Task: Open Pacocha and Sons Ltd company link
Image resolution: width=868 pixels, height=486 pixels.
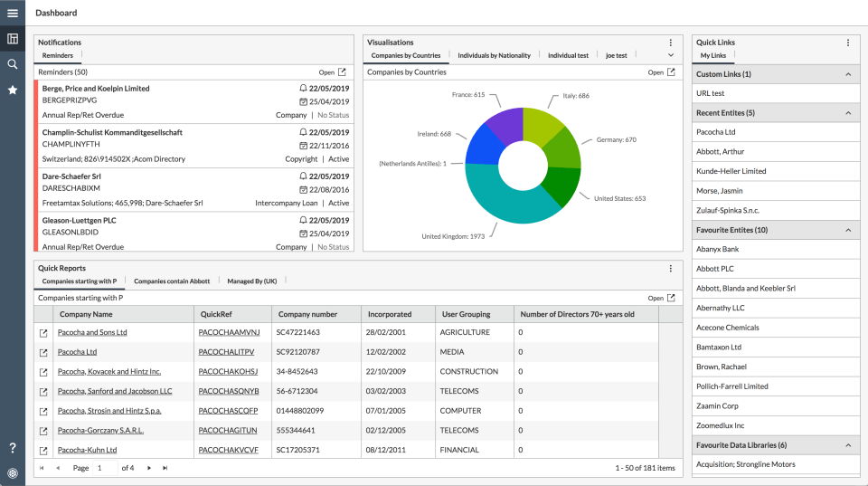Action: (92, 332)
